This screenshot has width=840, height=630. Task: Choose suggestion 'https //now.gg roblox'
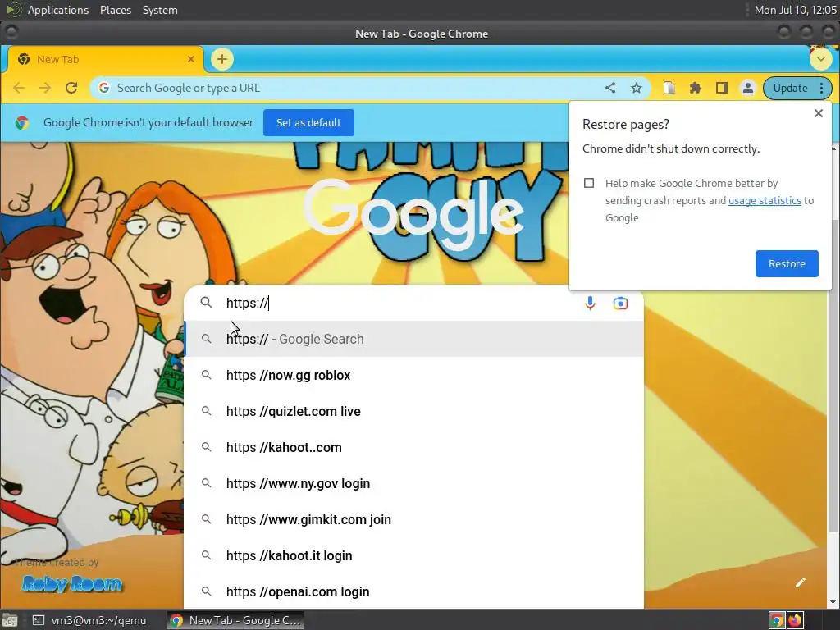coord(413,375)
